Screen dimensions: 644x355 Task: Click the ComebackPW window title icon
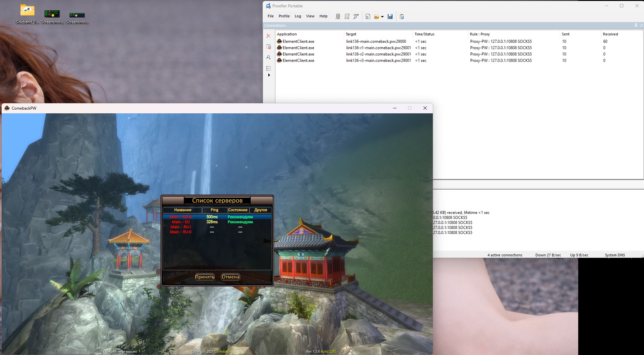pyautogui.click(x=7, y=108)
